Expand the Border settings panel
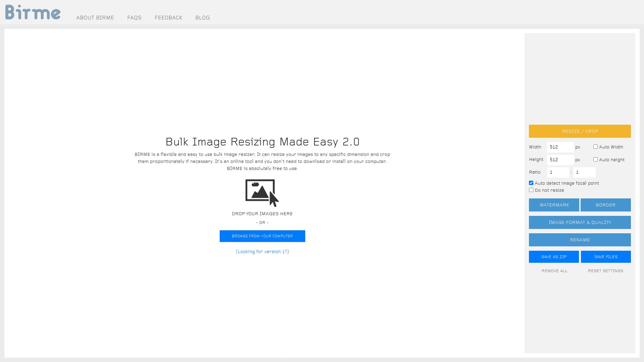Screen dimensions: 644x362 pos(605,205)
